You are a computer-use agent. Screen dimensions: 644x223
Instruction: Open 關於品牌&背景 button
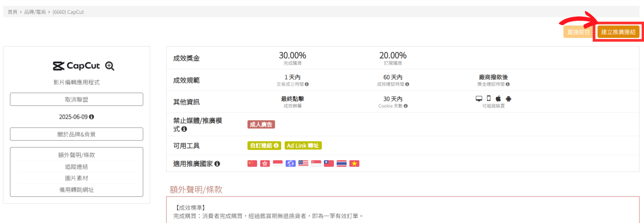click(x=77, y=134)
